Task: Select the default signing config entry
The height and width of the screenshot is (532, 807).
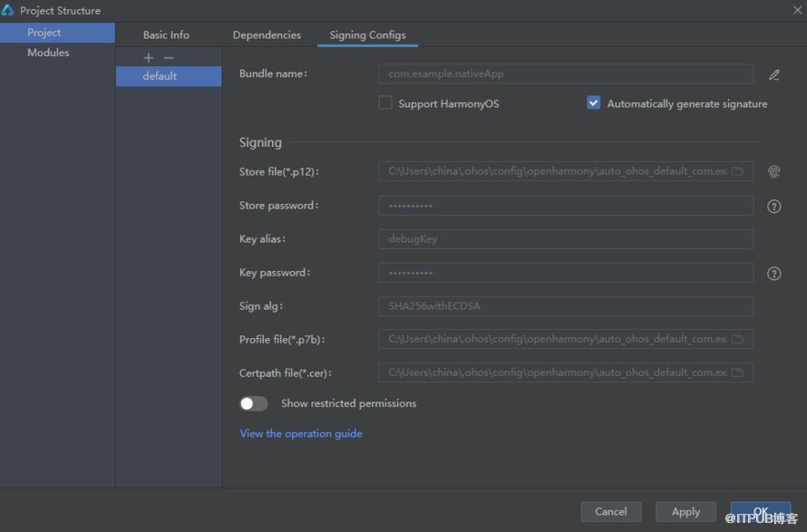Action: 169,76
